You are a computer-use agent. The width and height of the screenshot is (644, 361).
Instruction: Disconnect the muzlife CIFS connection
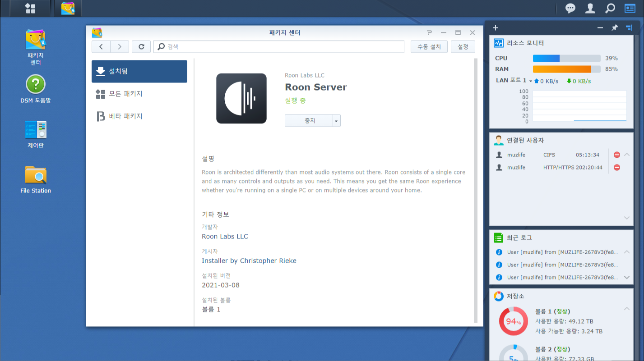(x=617, y=155)
